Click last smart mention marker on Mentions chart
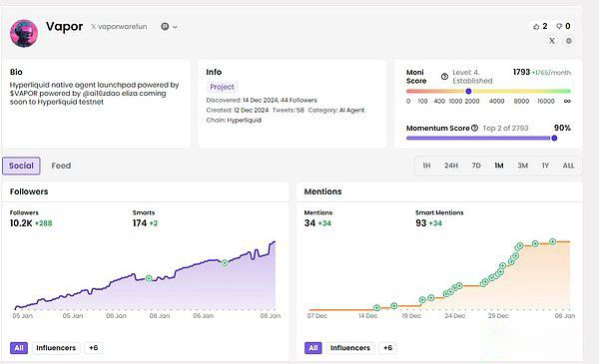The image size is (599, 364). (x=552, y=242)
